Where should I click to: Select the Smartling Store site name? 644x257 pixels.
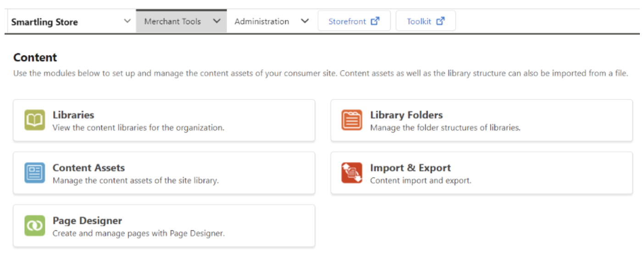point(44,22)
